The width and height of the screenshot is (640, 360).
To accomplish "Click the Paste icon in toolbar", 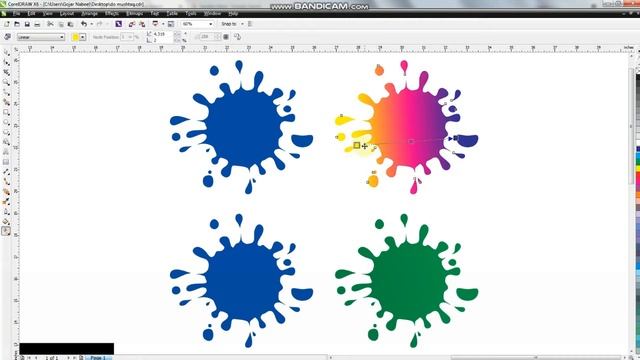I will point(70,24).
